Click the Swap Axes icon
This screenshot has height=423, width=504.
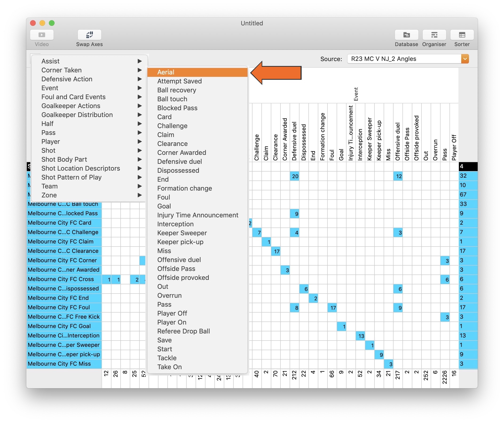pos(89,35)
